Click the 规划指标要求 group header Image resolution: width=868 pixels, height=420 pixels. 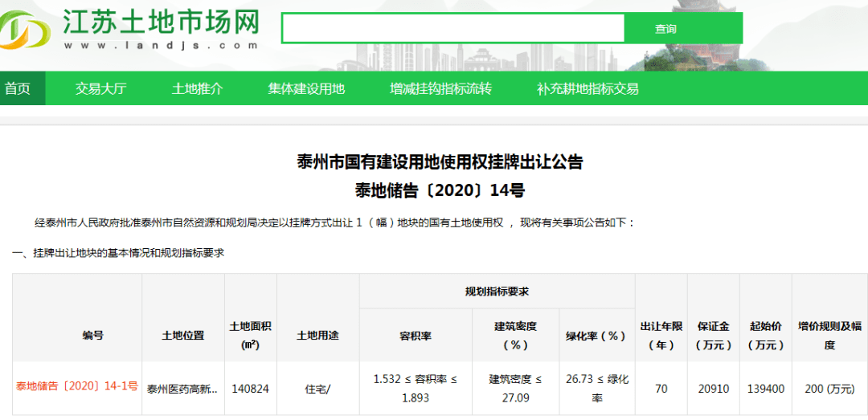(497, 291)
